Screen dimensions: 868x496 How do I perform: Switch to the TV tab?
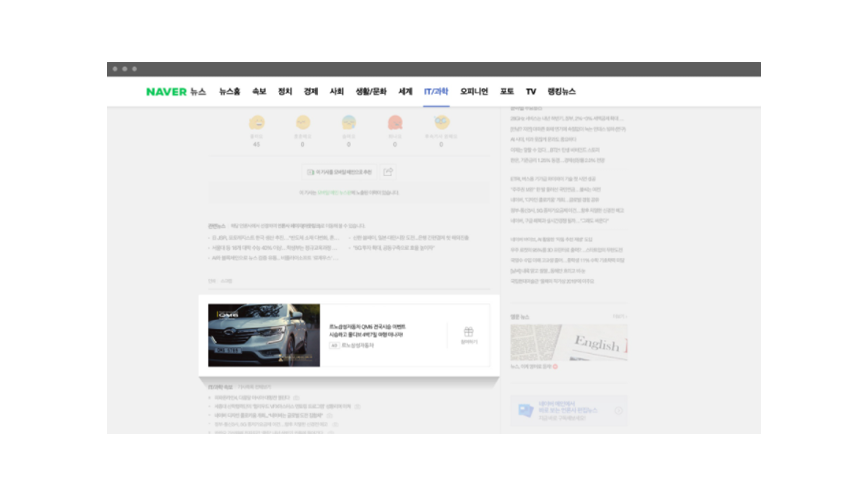[x=531, y=91]
